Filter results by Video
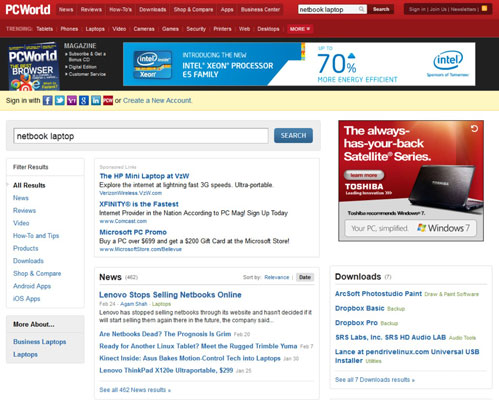This screenshot has width=499, height=400. coord(21,223)
